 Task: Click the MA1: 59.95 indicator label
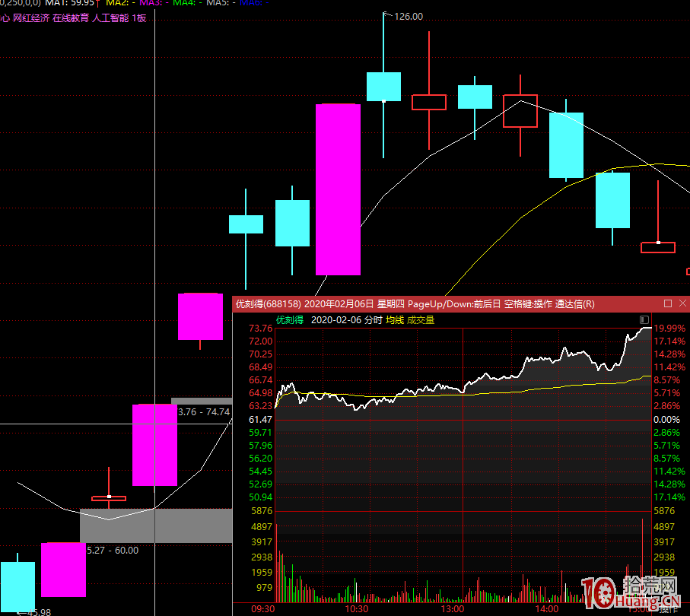click(69, 3)
